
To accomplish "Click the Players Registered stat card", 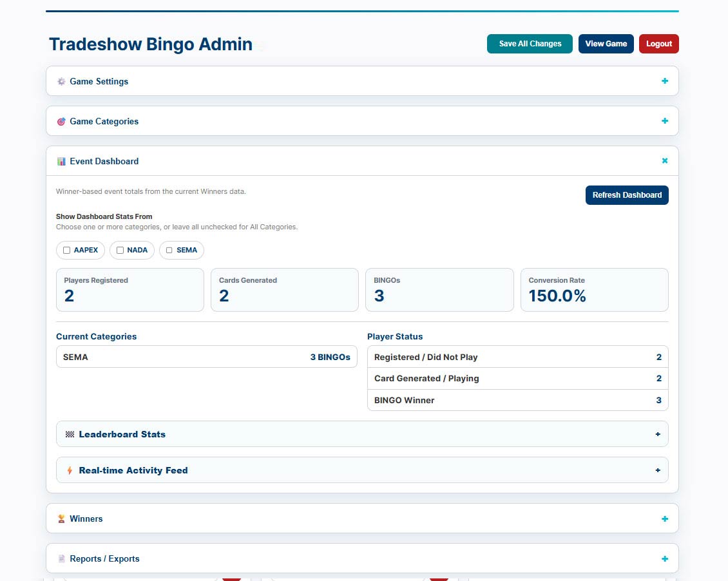I will tap(130, 290).
